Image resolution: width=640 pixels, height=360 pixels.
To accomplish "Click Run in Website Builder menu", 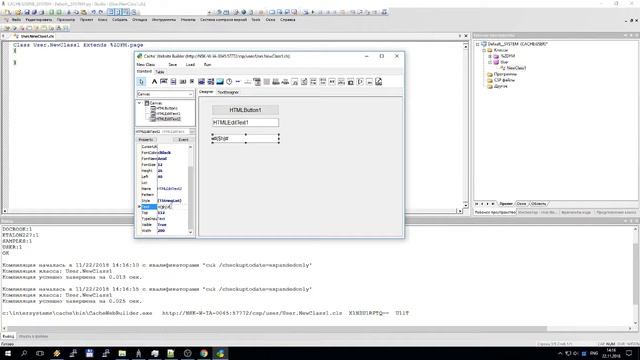I will click(207, 64).
